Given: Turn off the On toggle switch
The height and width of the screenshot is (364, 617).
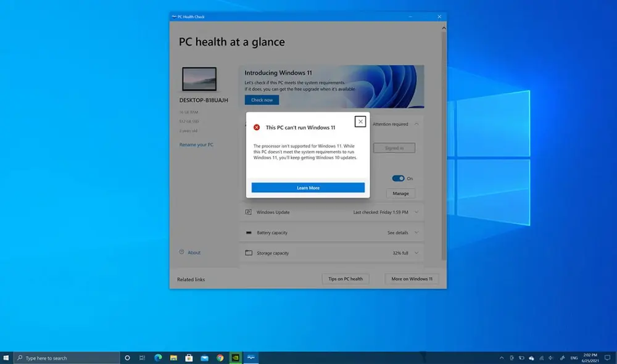Looking at the screenshot, I should point(398,178).
